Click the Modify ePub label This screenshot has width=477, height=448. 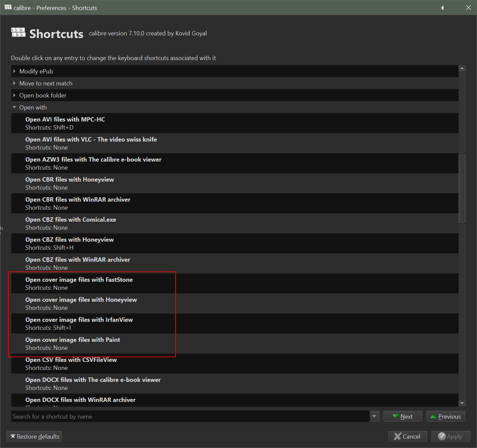click(x=36, y=71)
